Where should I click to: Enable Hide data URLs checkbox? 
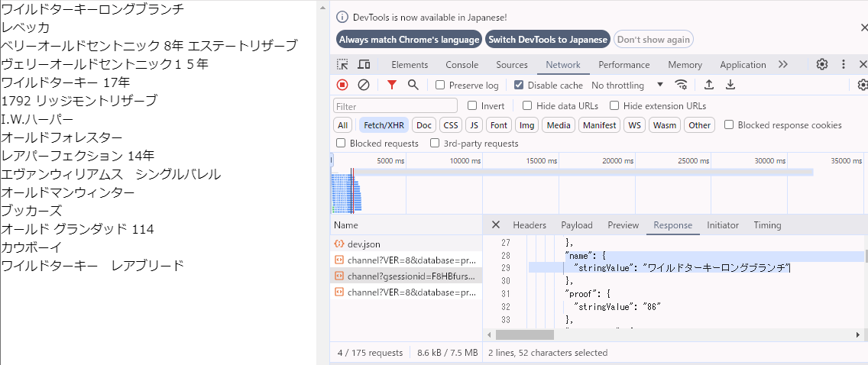click(x=527, y=105)
